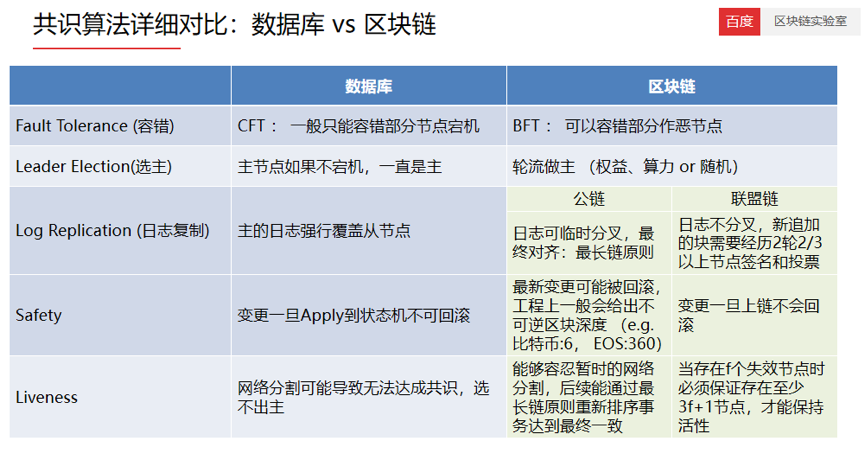Click the cell 日志不分叉，新追加的块
This screenshot has height=454, width=865.
(754, 243)
